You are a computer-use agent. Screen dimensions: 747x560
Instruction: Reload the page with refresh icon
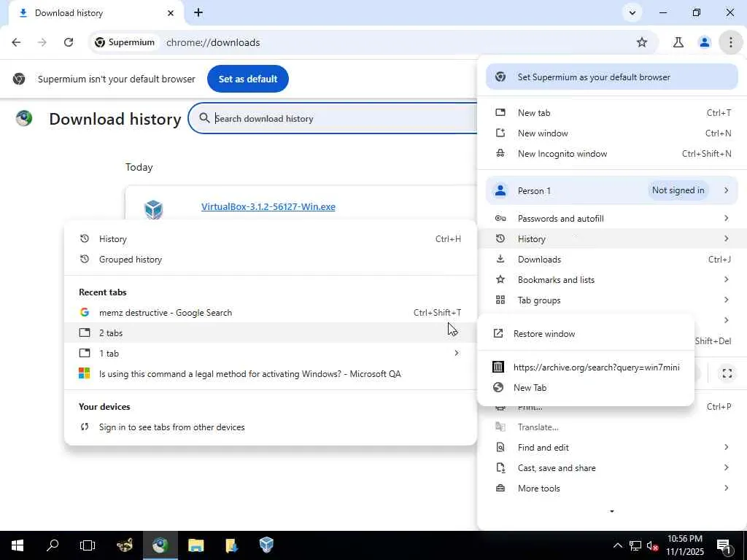69,42
